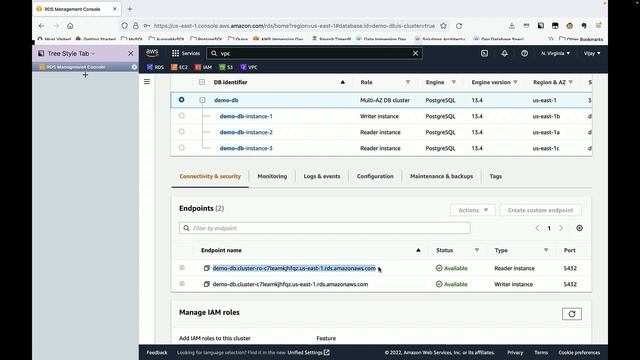The width and height of the screenshot is (640, 360).
Task: Select the demo-db cluster radio button
Action: [x=181, y=100]
